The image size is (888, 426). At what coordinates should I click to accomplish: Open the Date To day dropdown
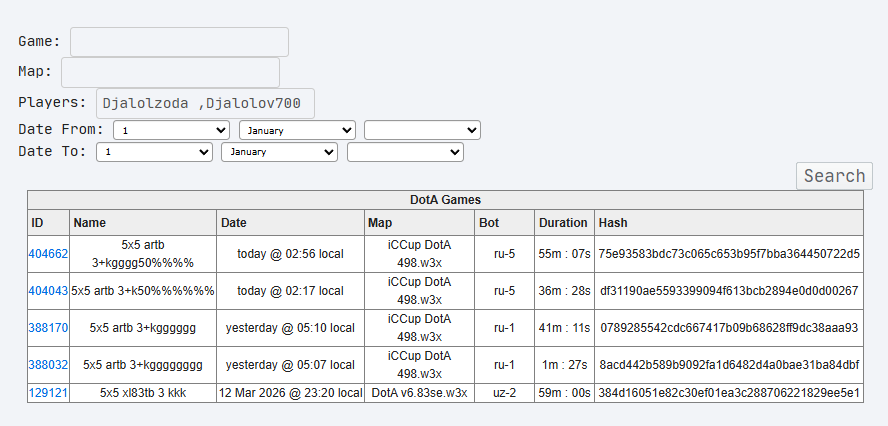pyautogui.click(x=154, y=152)
